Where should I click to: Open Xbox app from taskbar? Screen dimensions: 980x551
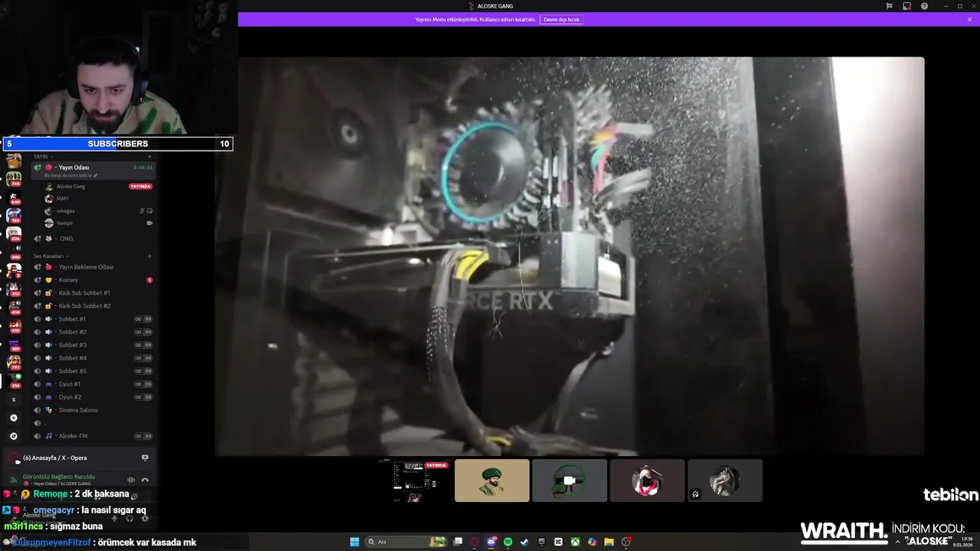[x=575, y=542]
